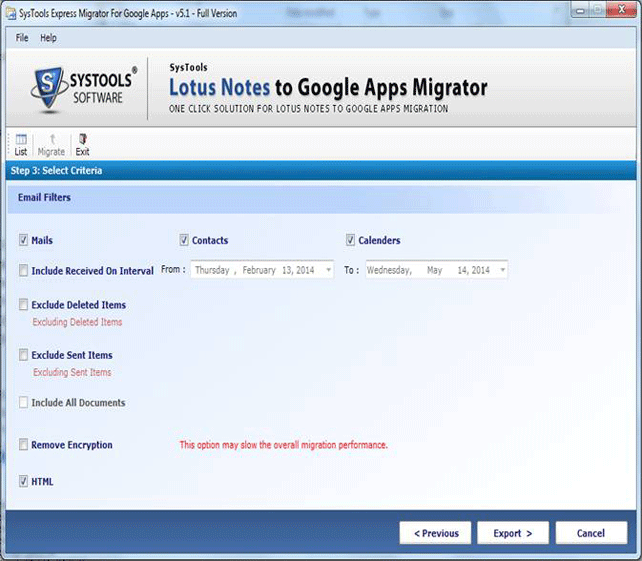Click the Step 3: Select Criteria header
The width and height of the screenshot is (642, 561).
[x=57, y=171]
